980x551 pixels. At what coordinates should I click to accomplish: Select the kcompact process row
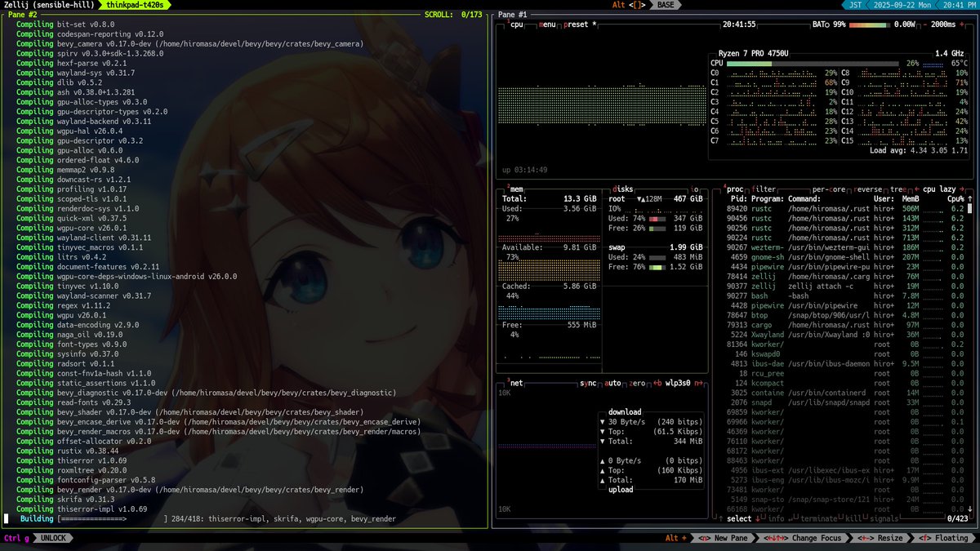[847, 384]
